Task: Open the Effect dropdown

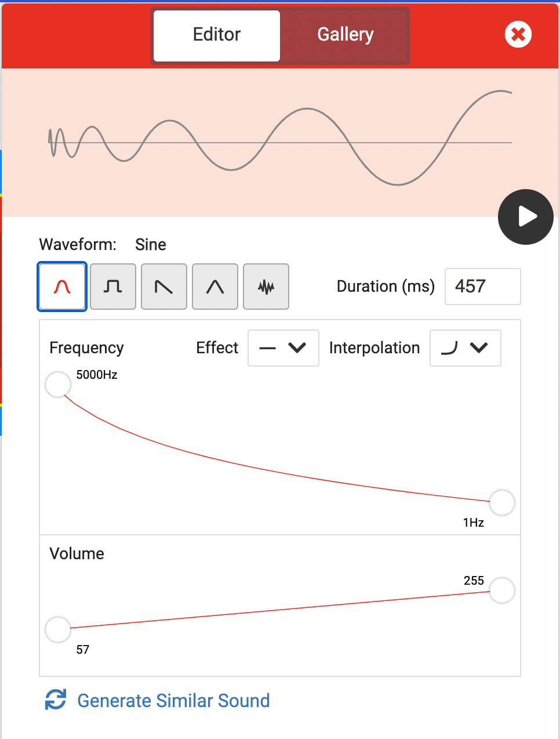Action: pos(283,348)
